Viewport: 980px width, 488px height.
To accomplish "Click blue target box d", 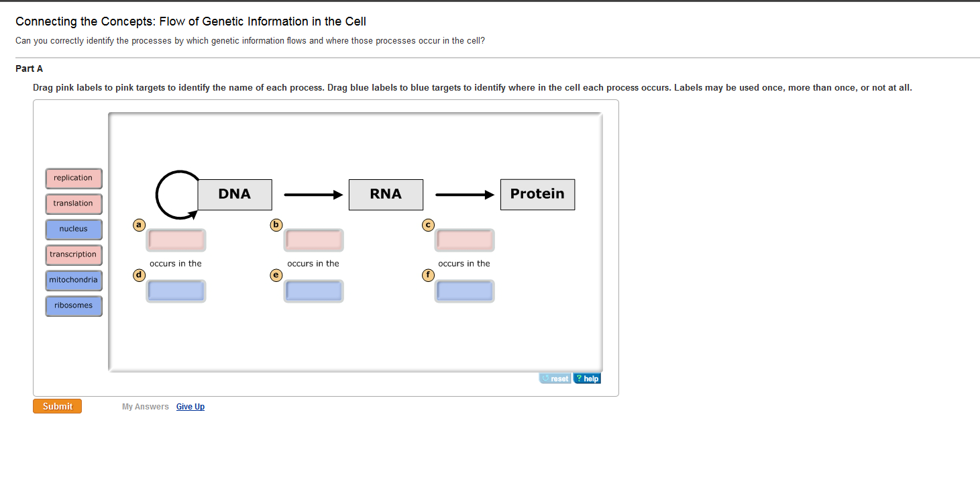I will [x=176, y=291].
